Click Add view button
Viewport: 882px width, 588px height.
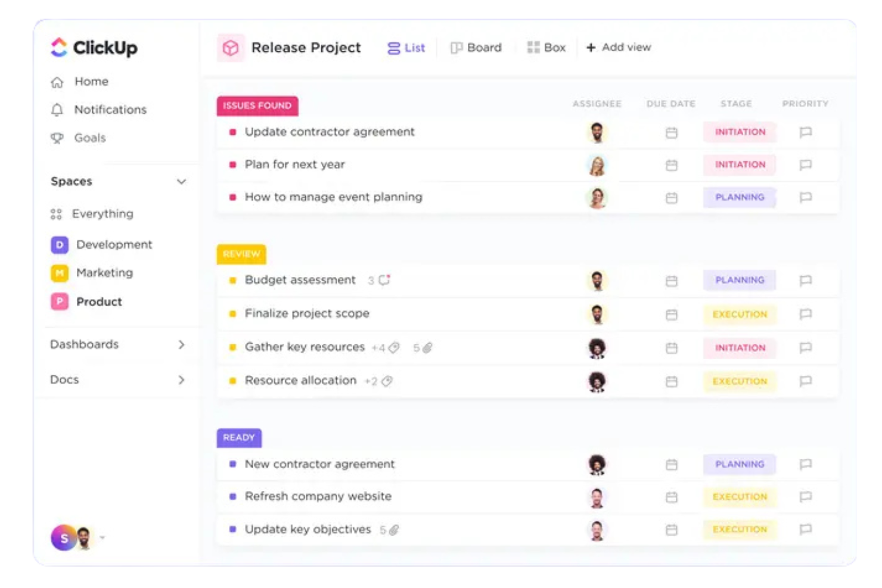tap(619, 47)
